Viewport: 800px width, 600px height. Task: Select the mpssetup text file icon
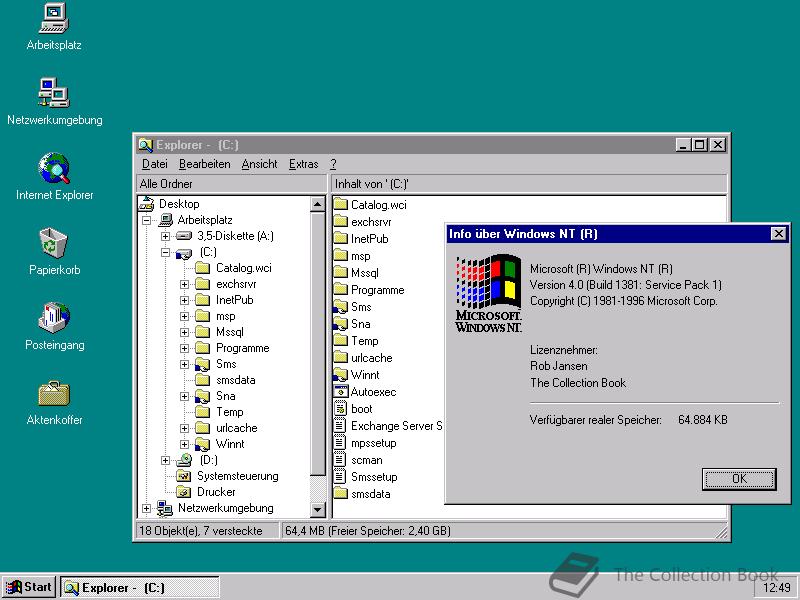[x=340, y=442]
